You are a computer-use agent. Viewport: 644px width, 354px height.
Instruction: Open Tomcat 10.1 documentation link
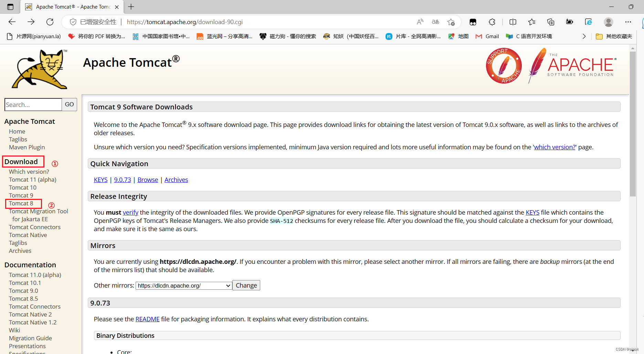(25, 283)
